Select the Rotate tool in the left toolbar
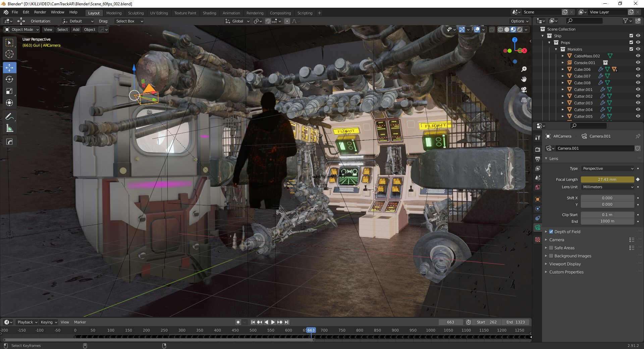This screenshot has height=349, width=644. click(9, 80)
